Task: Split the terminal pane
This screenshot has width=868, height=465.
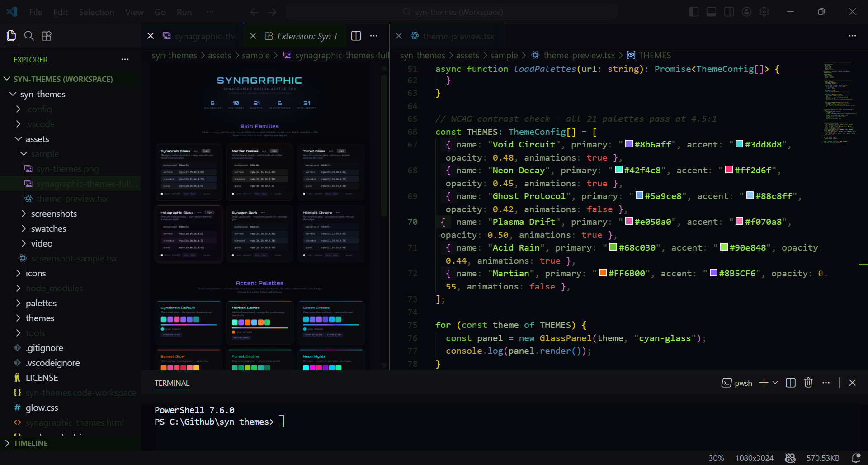Action: click(791, 383)
